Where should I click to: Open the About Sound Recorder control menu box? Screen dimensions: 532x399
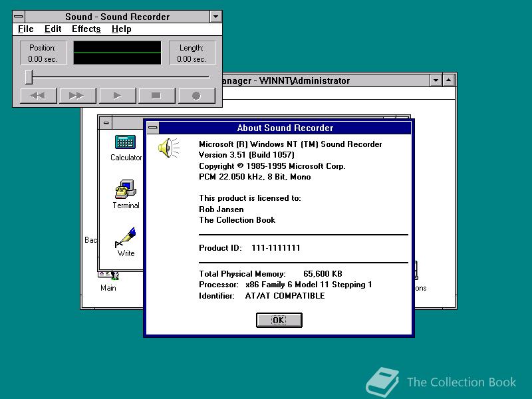pos(153,128)
